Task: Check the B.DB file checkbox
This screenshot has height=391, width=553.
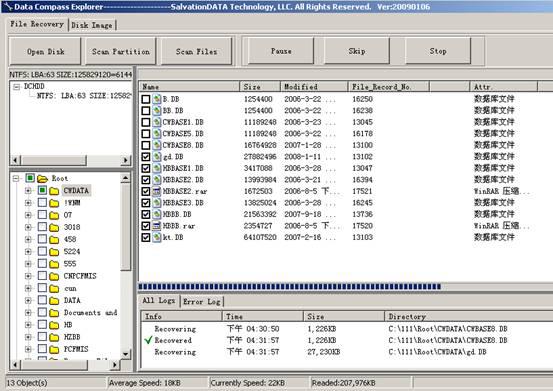Action: [146, 99]
